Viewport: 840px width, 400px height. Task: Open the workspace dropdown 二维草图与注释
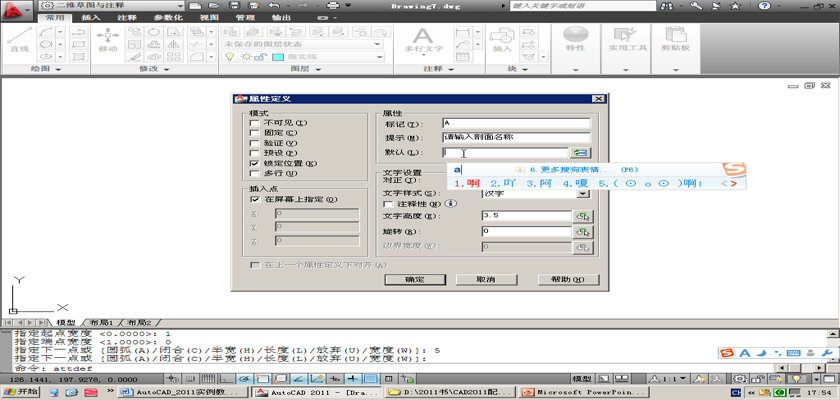coord(112,6)
